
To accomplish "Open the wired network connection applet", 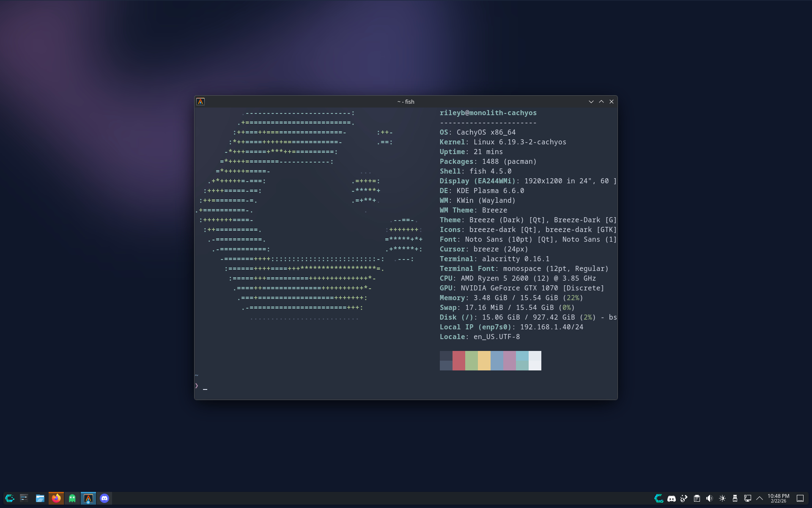I will (x=747, y=498).
